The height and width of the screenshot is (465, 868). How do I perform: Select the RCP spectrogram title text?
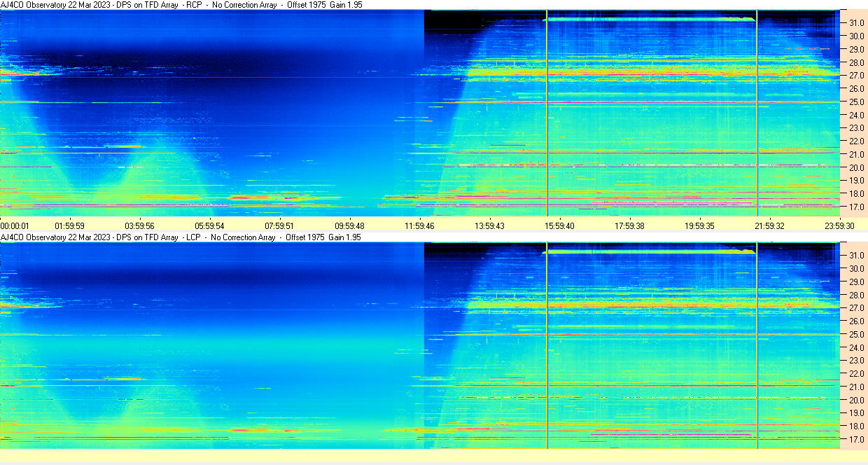[181, 5]
